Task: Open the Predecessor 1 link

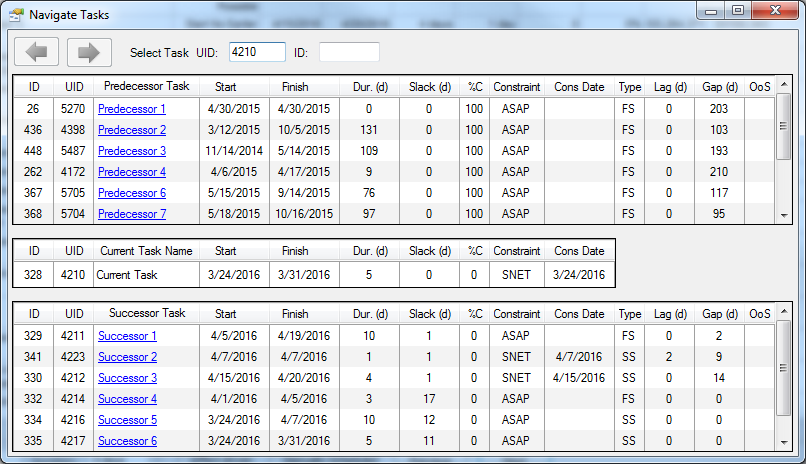Action: tap(132, 109)
